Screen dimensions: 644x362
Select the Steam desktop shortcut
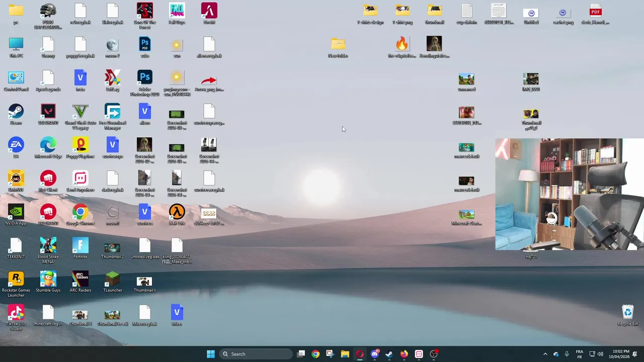(16, 115)
